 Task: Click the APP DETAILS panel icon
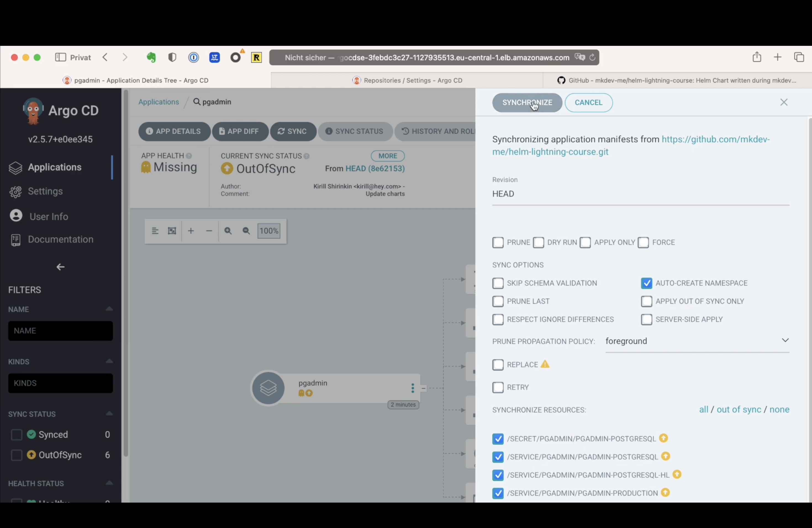(150, 131)
